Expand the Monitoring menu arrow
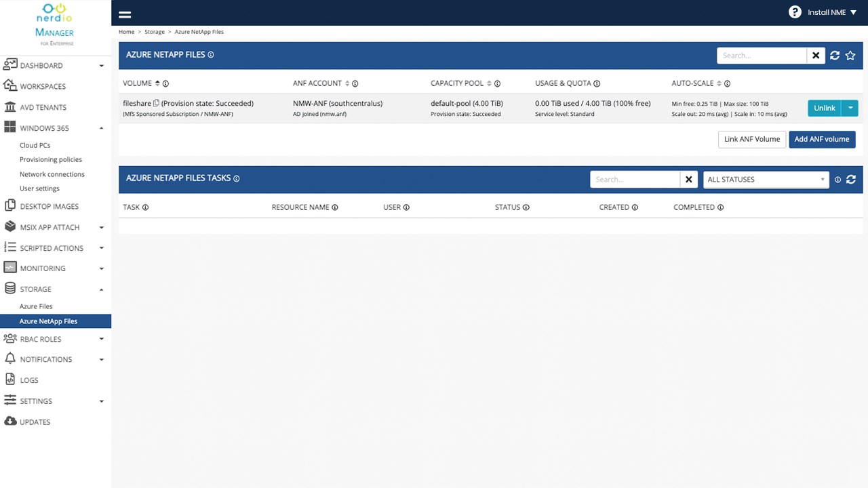This screenshot has width=868, height=488. click(x=102, y=268)
